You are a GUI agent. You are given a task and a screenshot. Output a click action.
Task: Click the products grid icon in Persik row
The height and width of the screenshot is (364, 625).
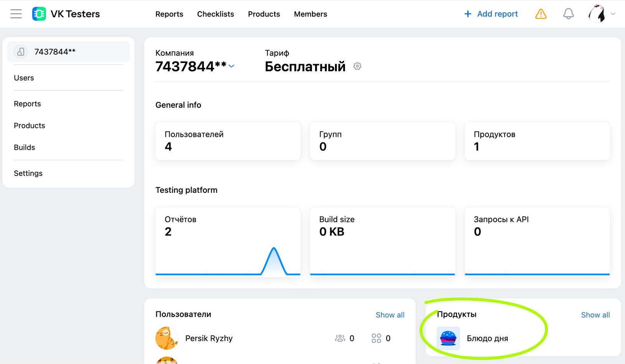point(376,338)
